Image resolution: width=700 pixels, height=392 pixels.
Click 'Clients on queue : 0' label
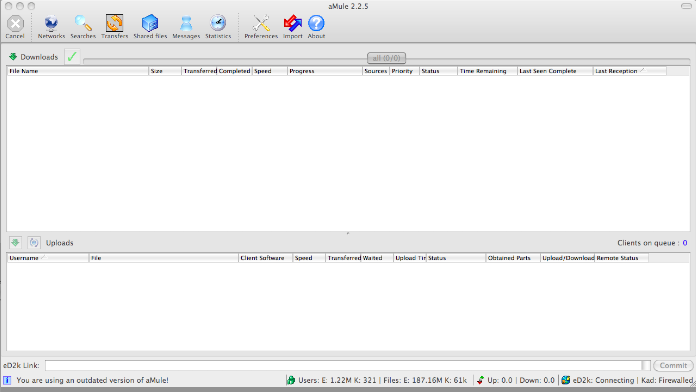652,243
